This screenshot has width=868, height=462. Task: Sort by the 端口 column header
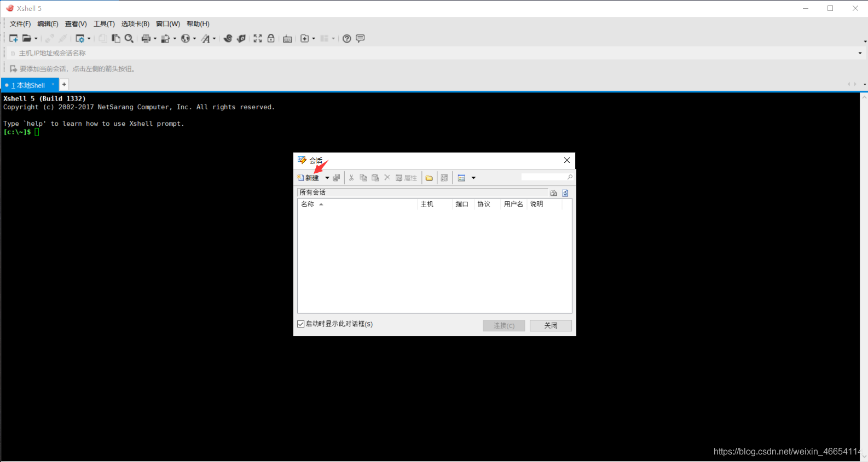pyautogui.click(x=464, y=204)
